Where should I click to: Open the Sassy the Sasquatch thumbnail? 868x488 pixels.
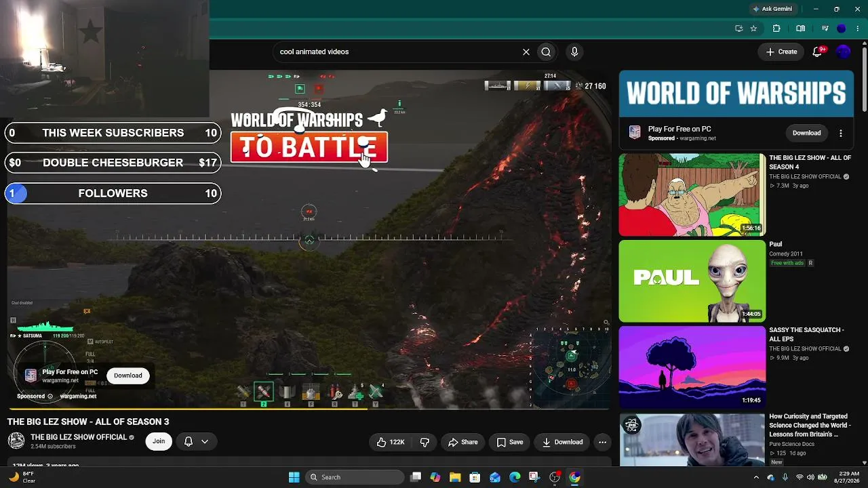click(x=692, y=367)
